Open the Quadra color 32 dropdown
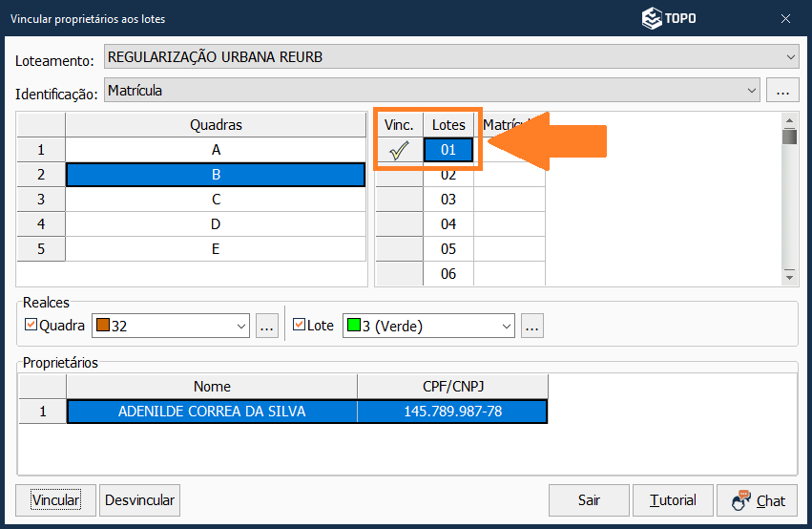The image size is (812, 529). pyautogui.click(x=239, y=326)
